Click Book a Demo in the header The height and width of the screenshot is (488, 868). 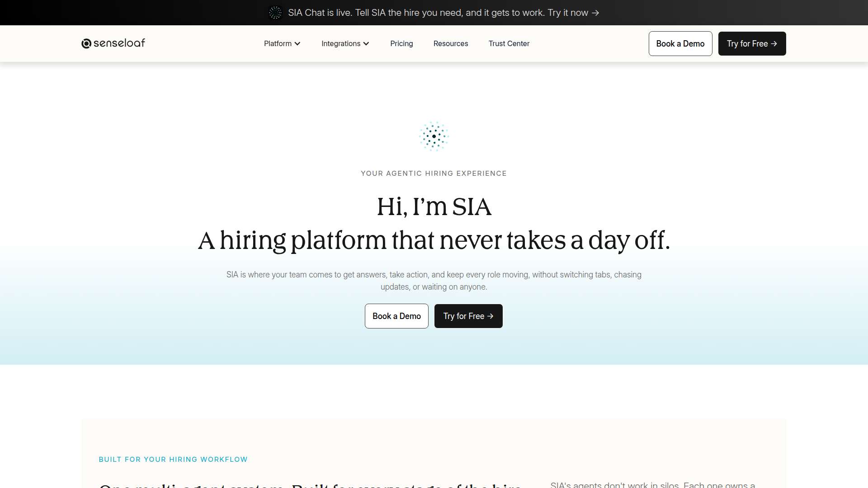pos(680,43)
